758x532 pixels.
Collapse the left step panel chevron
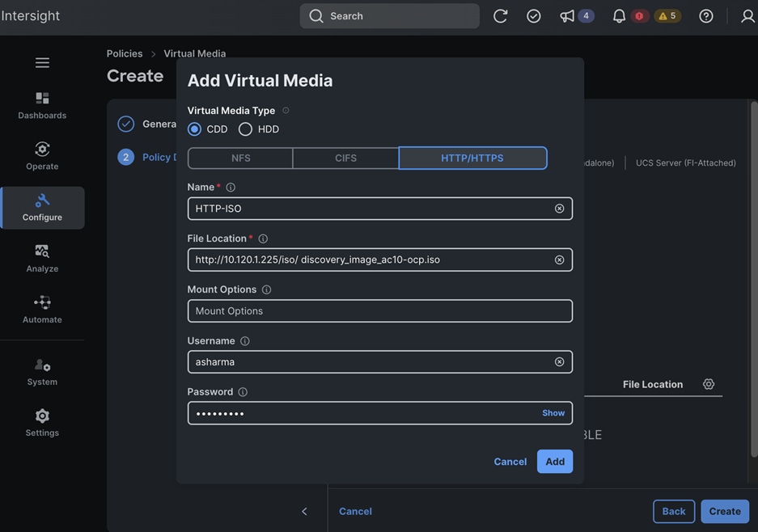pos(304,511)
